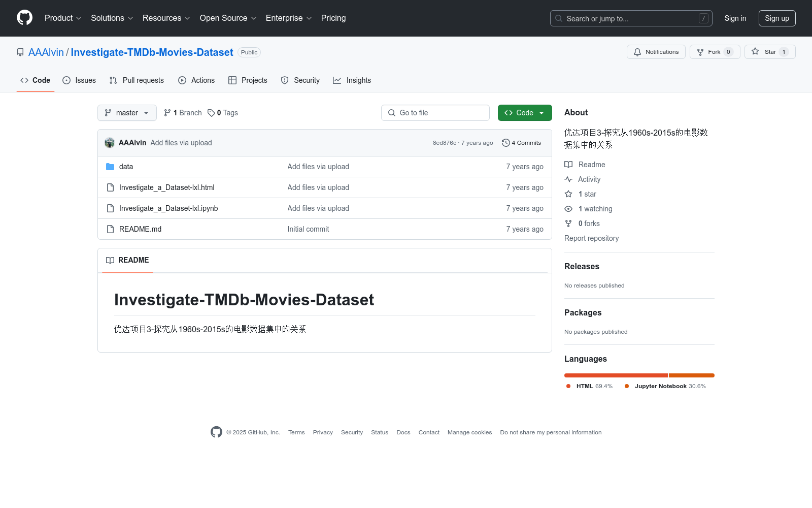The height and width of the screenshot is (508, 812).
Task: Click the Status footer link
Action: tap(380, 432)
